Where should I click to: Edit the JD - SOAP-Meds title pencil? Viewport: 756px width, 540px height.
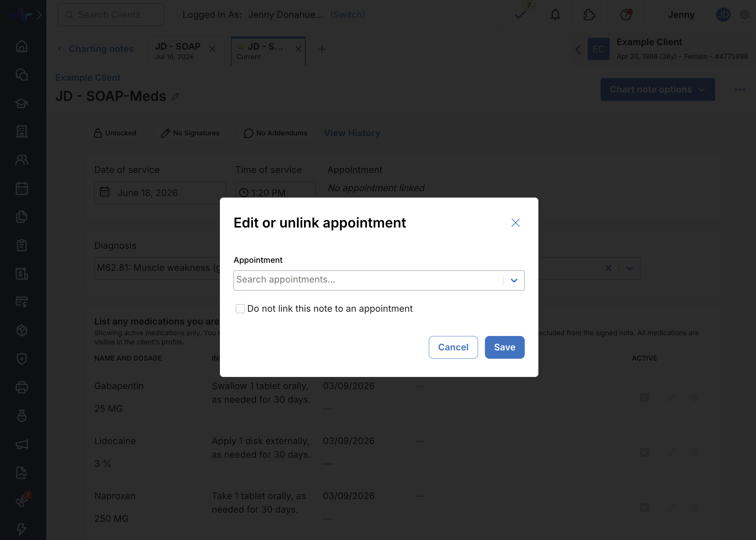pos(175,96)
